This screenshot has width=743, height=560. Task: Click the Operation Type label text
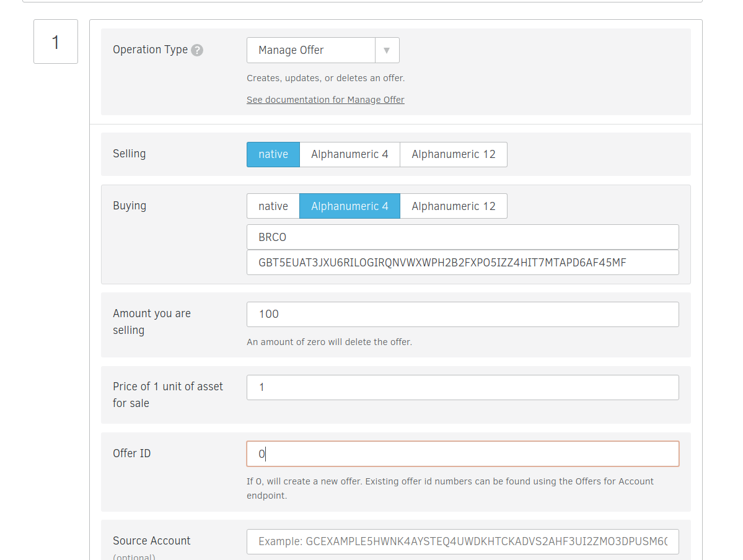click(x=150, y=50)
